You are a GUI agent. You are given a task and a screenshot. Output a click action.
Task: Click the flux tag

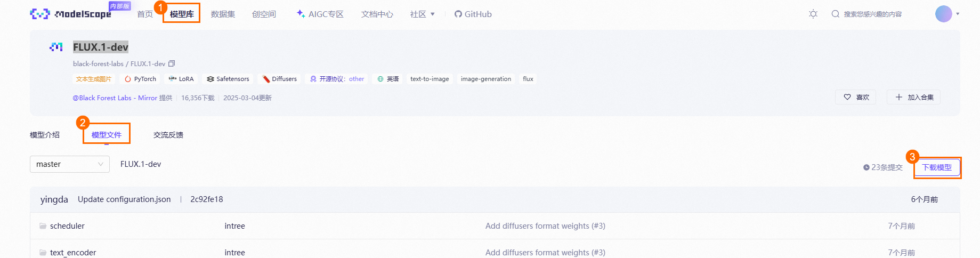tap(528, 79)
